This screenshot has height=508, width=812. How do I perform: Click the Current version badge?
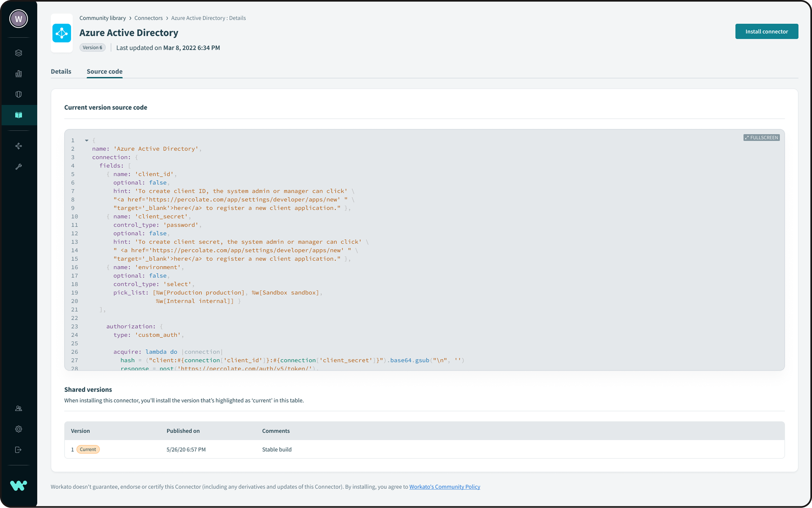[x=88, y=449]
